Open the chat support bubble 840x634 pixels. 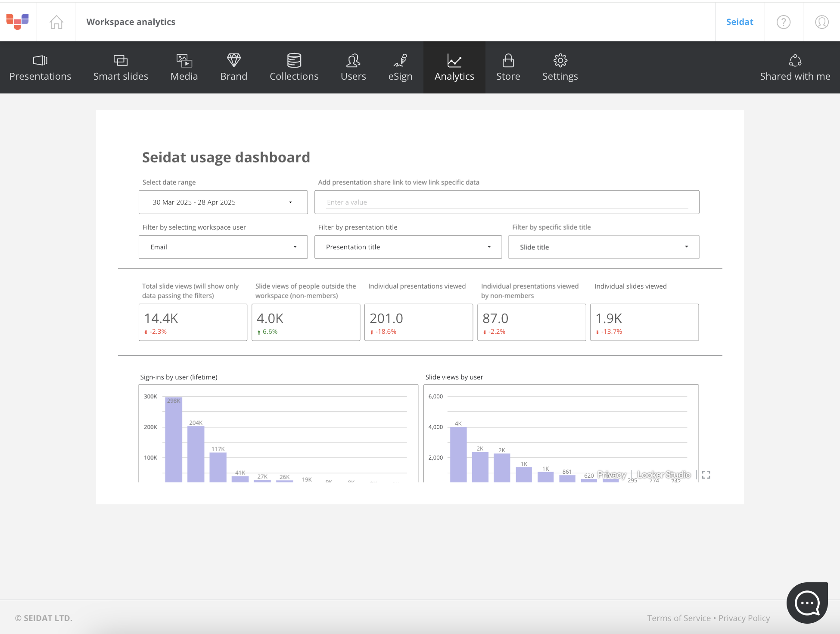click(x=807, y=603)
